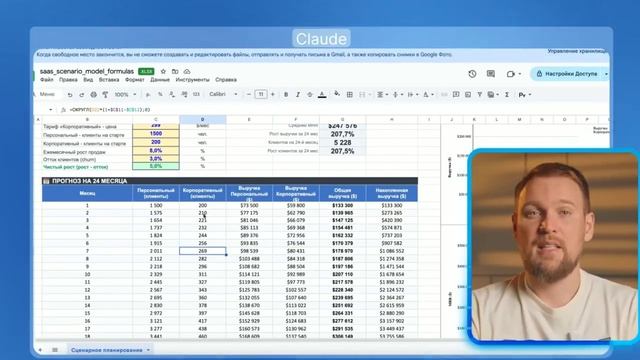Start a Meet call with the camera icon
Viewport: 640px width, 360px height.
[511, 74]
